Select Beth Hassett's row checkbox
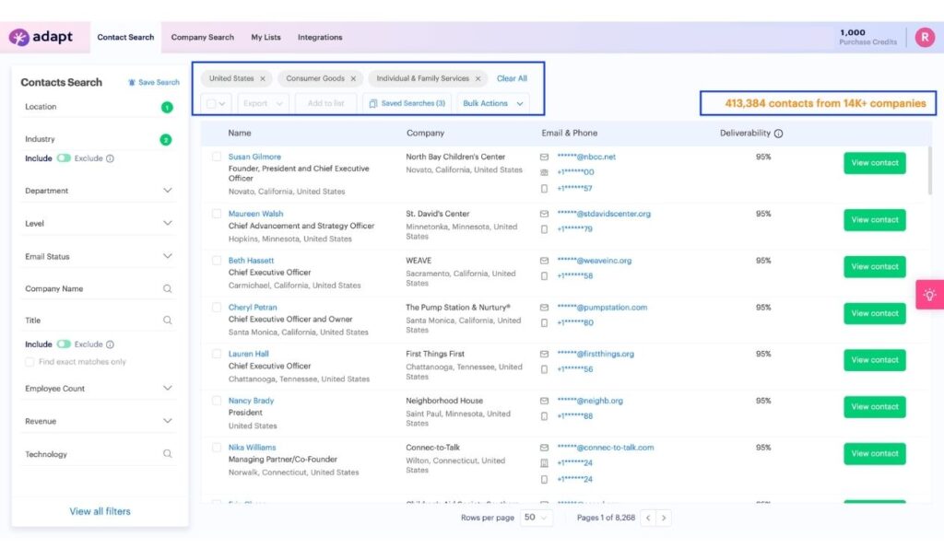This screenshot has height=560, width=944. (x=217, y=261)
